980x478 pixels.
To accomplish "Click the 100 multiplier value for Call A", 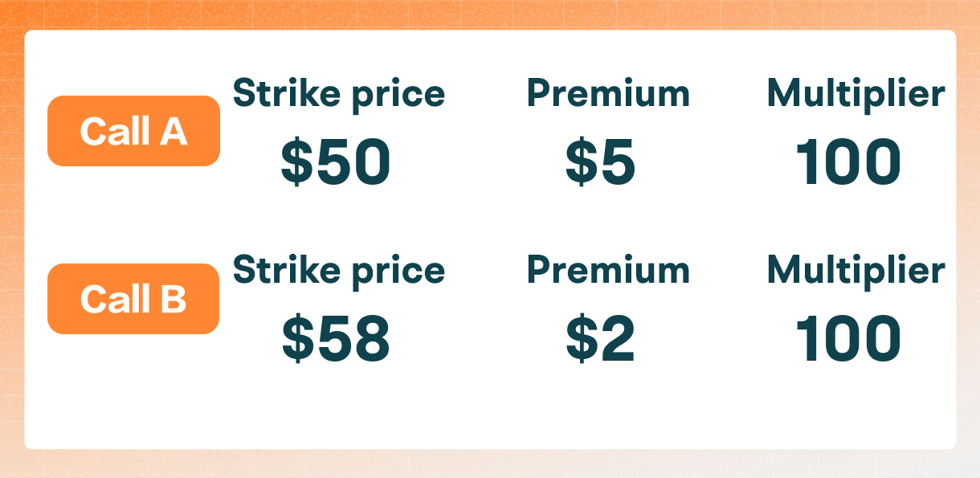I will coord(848,163).
